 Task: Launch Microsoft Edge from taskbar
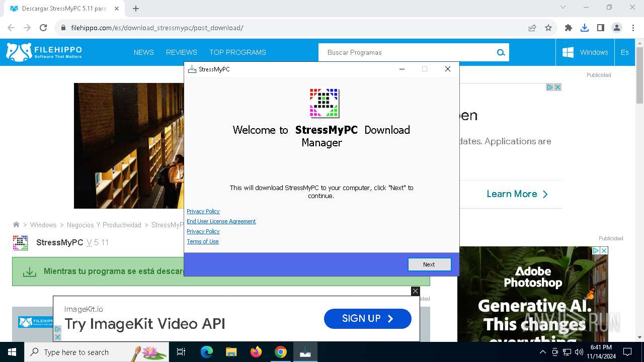coord(207,352)
